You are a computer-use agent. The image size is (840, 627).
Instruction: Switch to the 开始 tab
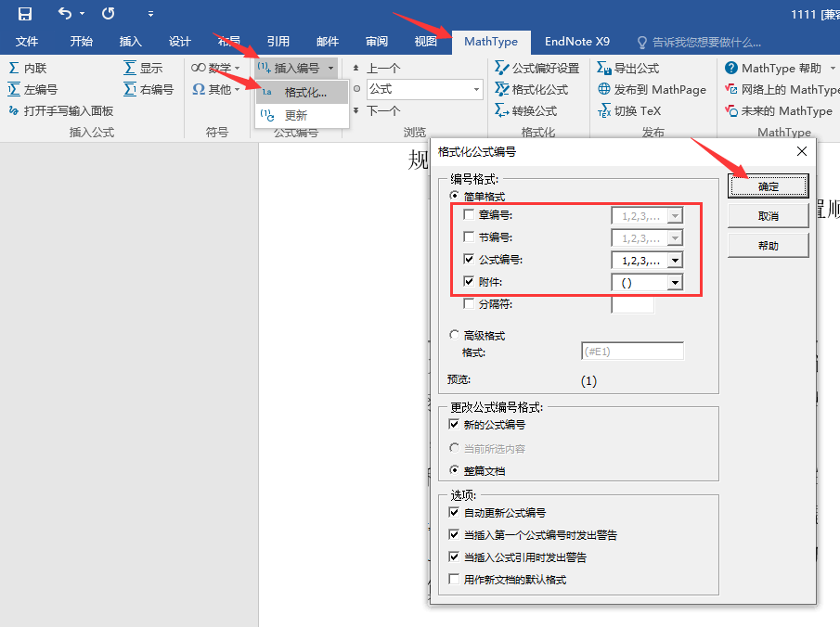point(82,42)
